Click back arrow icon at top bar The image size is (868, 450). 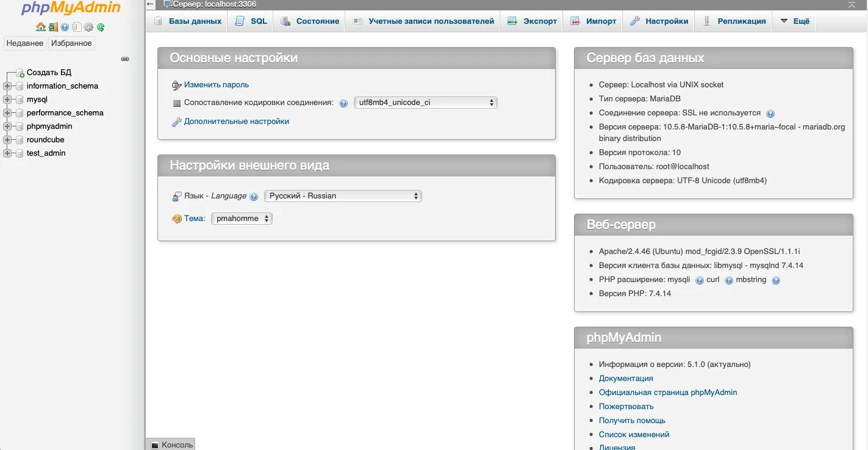[x=151, y=4]
